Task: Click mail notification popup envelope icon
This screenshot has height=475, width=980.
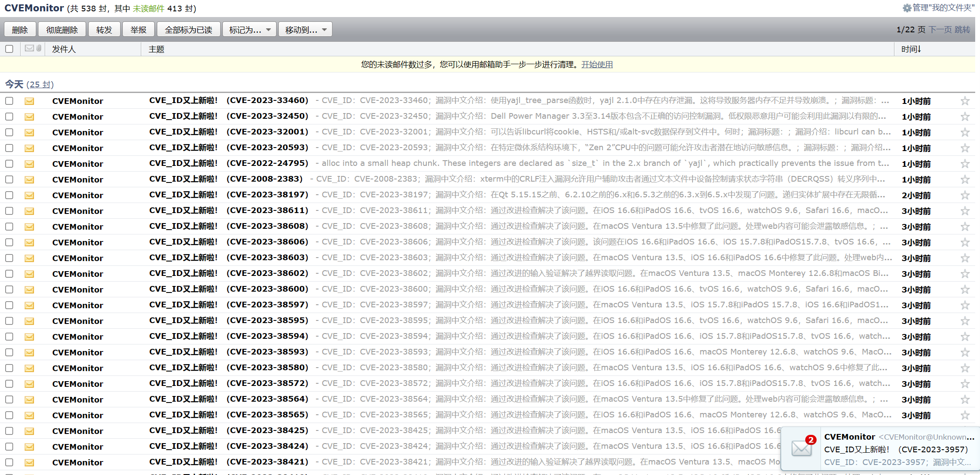Action: (802, 448)
